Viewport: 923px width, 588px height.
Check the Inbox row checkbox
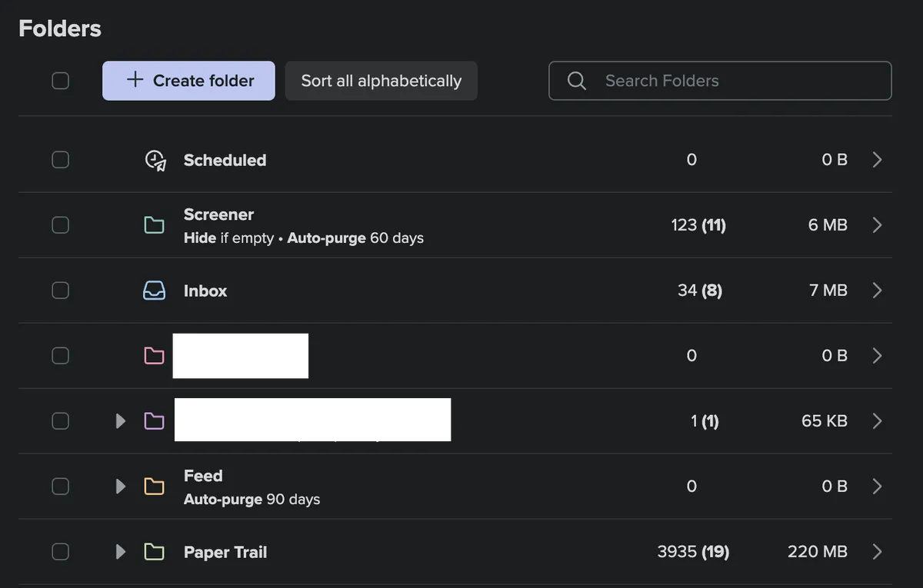(60, 290)
